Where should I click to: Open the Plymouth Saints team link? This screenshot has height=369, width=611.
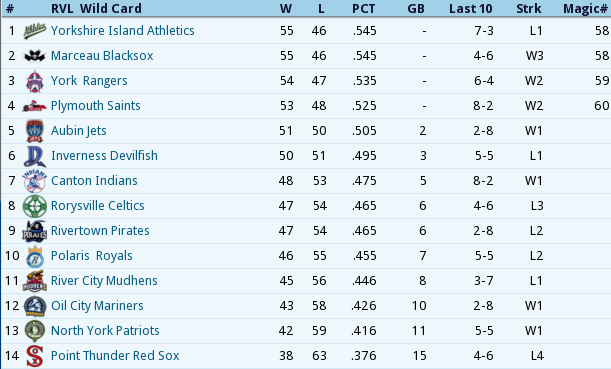(x=95, y=106)
